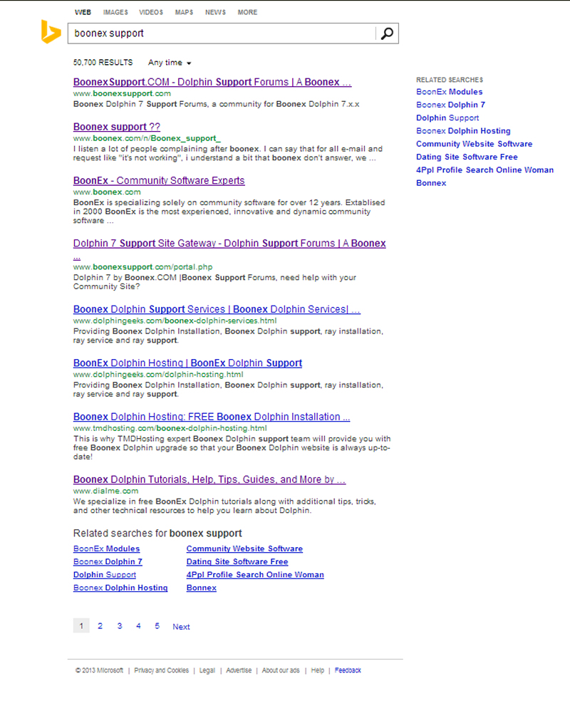Click the © 2013 Microsoft footer text

pos(99,670)
